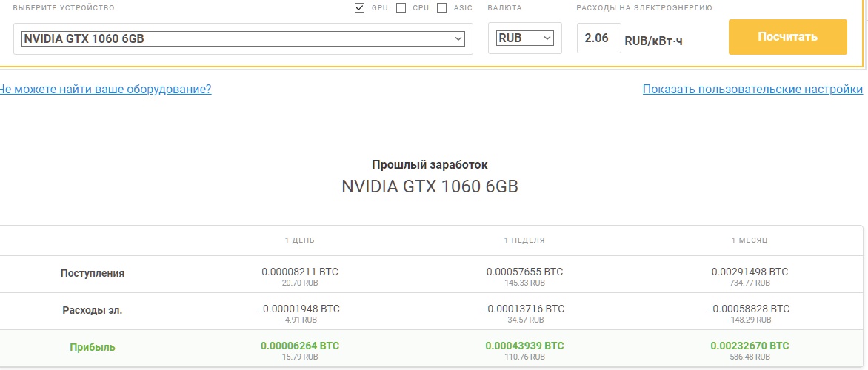Viewport: 868px width, 370px height.
Task: Click the -4.91 RUB amount
Action: pyautogui.click(x=299, y=320)
